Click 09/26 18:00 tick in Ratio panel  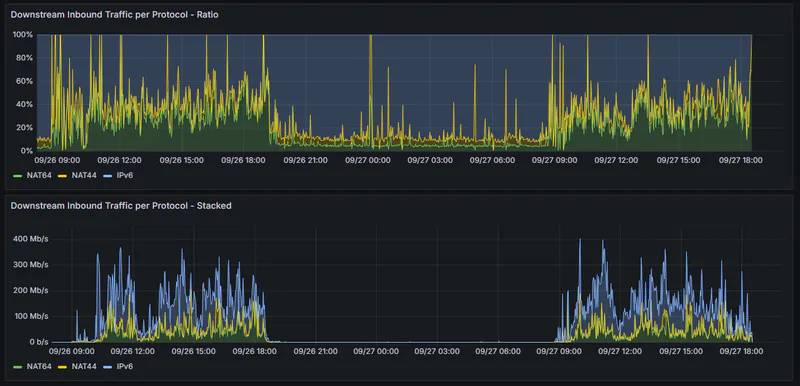click(x=243, y=160)
